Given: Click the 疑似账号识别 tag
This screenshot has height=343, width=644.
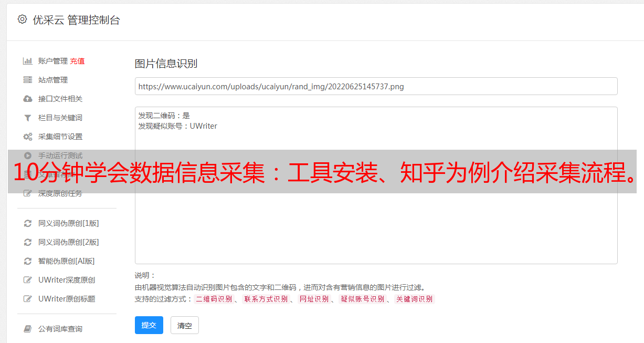Looking at the screenshot, I should pos(362,299).
